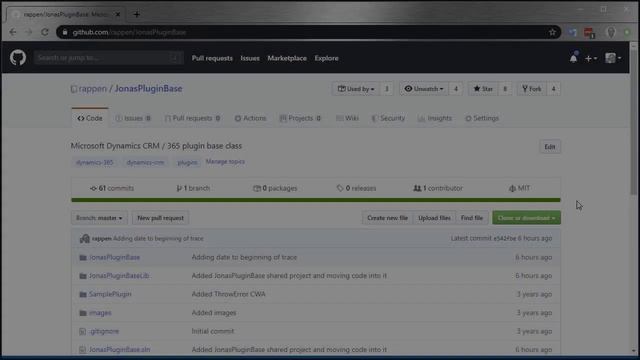
Task: Click Find file button
Action: pos(472,218)
